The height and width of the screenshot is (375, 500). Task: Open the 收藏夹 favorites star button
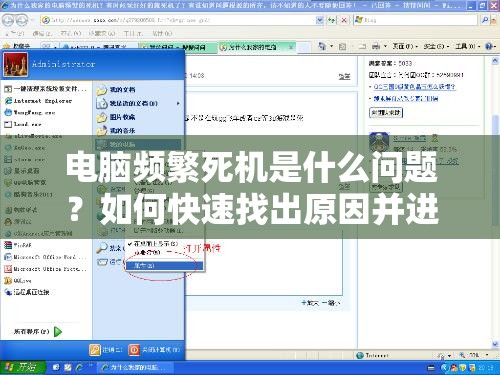pos(16,47)
